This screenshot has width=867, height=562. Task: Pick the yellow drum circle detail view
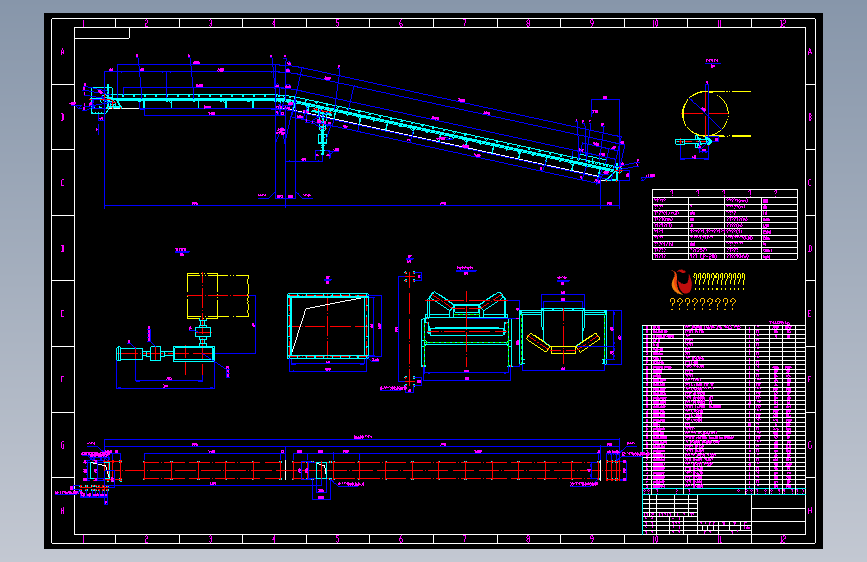click(x=712, y=121)
